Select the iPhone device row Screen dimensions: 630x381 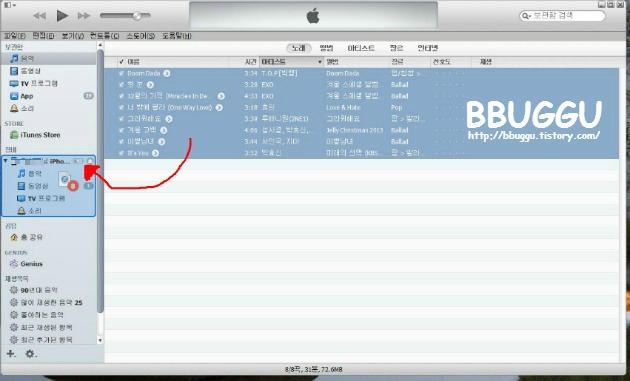(49, 161)
